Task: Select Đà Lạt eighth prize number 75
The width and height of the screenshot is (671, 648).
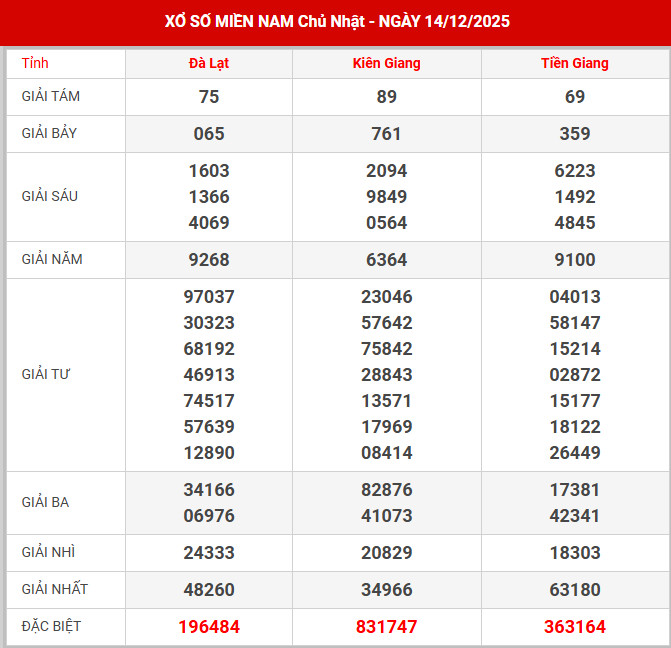Action: [209, 97]
